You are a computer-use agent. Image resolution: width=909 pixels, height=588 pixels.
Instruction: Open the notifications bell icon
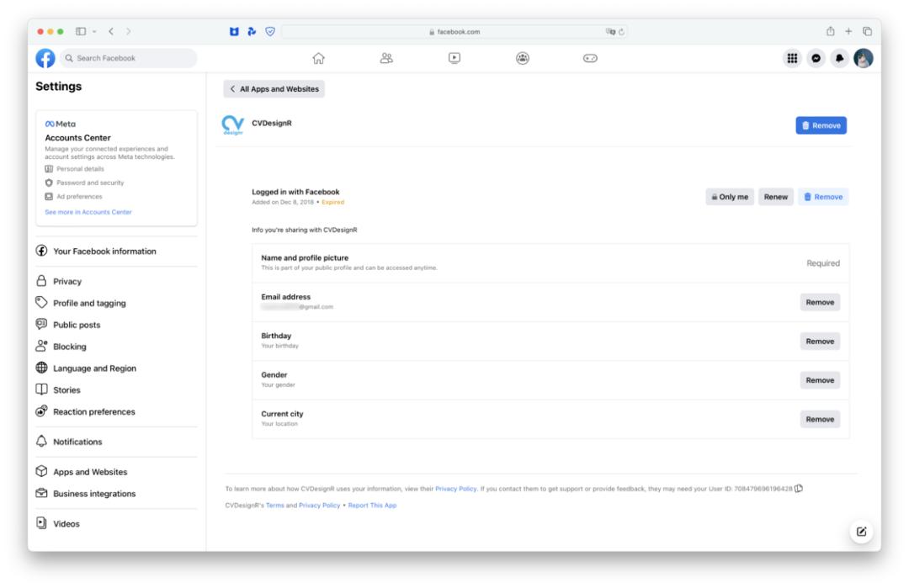(839, 58)
